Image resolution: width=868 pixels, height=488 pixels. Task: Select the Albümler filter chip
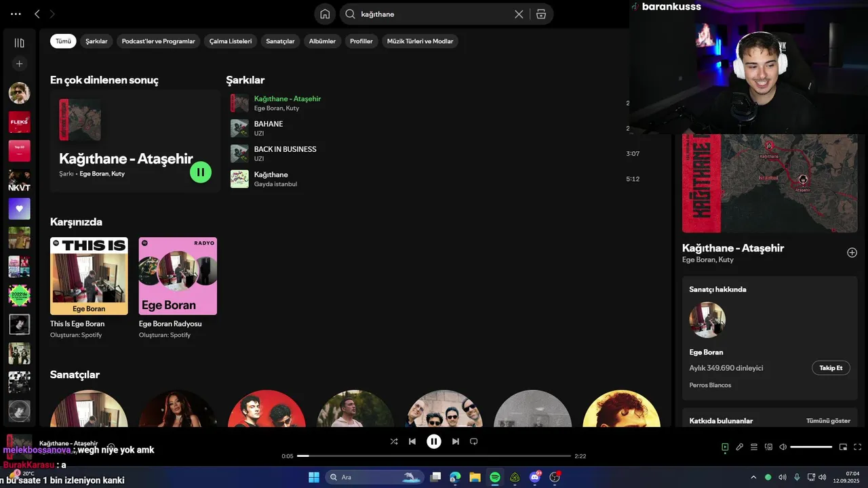coord(322,41)
